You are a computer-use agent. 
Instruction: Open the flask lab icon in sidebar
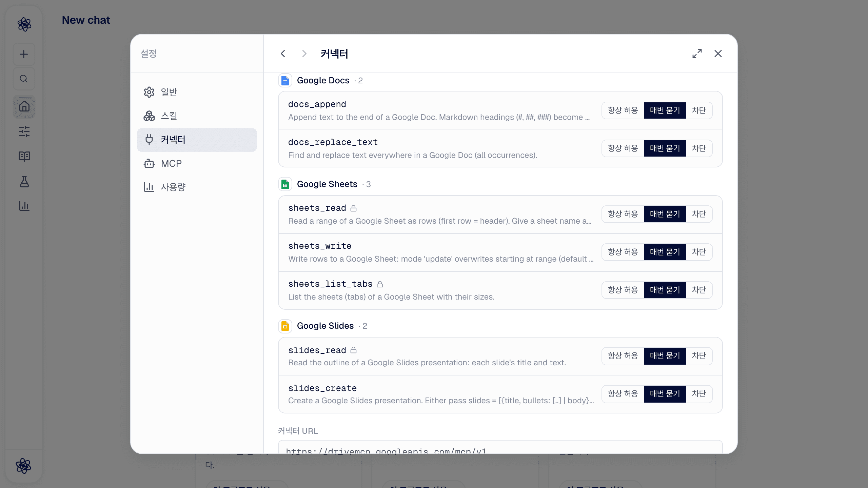[24, 181]
